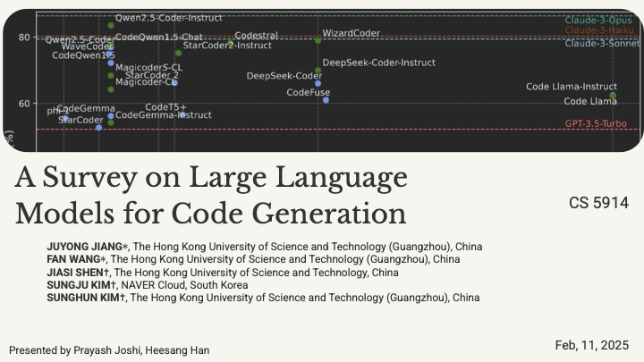Screen dimensions: 644x362
Task: Click the 'Code Llama' label
Action: (x=590, y=101)
